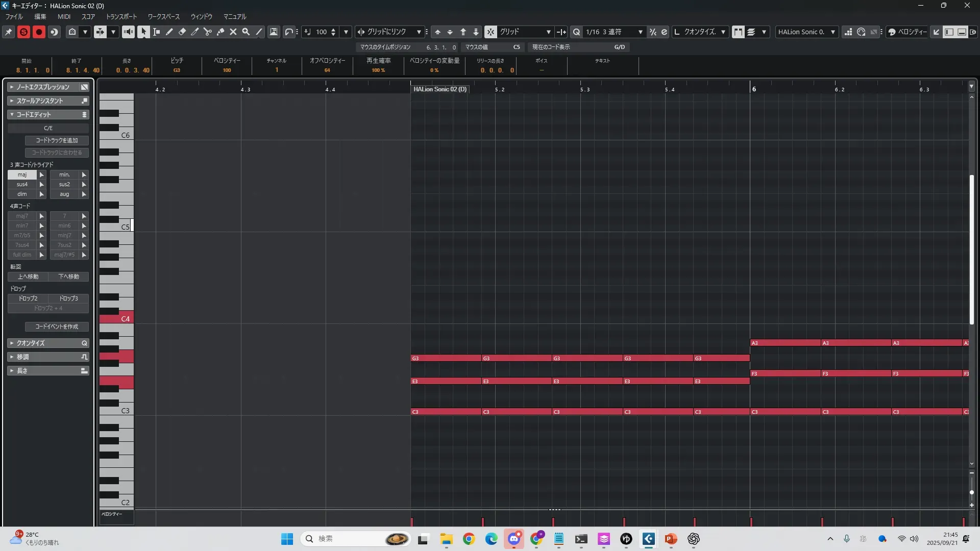The width and height of the screenshot is (980, 551).
Task: Toggle the Solo Editor button
Action: click(x=23, y=32)
